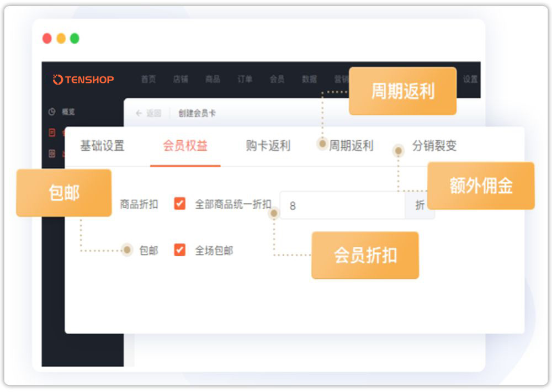552x392 pixels.
Task: Open the 购卡返利 tab
Action: 268,146
